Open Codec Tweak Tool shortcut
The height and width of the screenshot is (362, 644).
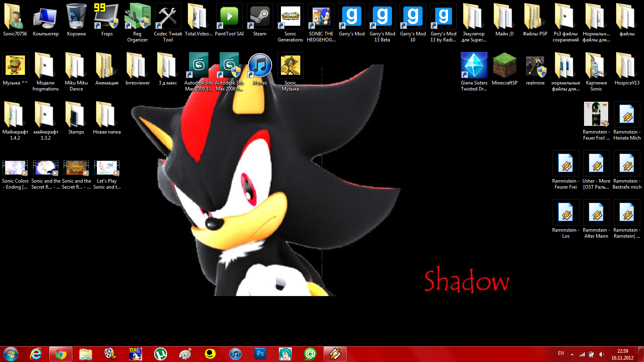168,23
